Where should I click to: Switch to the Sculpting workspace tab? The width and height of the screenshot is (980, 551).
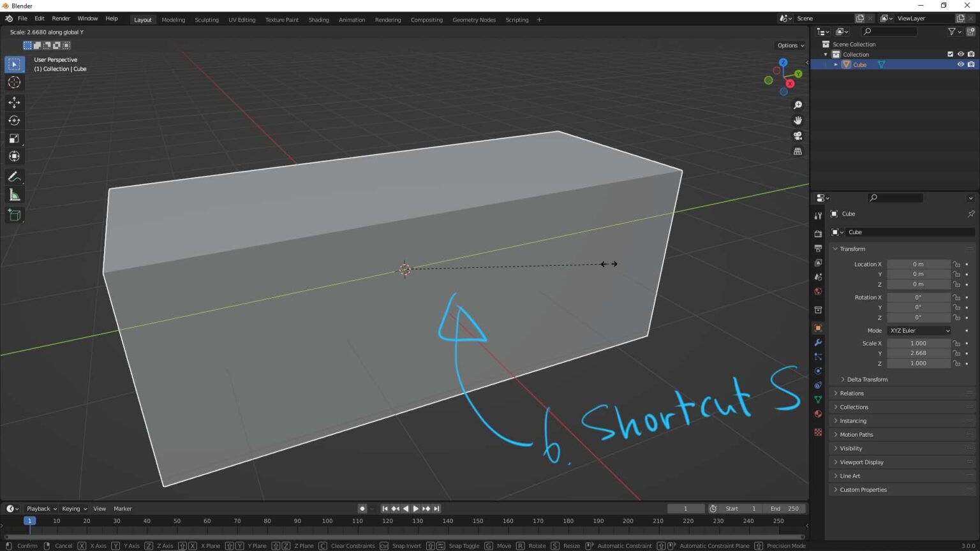(x=206, y=20)
